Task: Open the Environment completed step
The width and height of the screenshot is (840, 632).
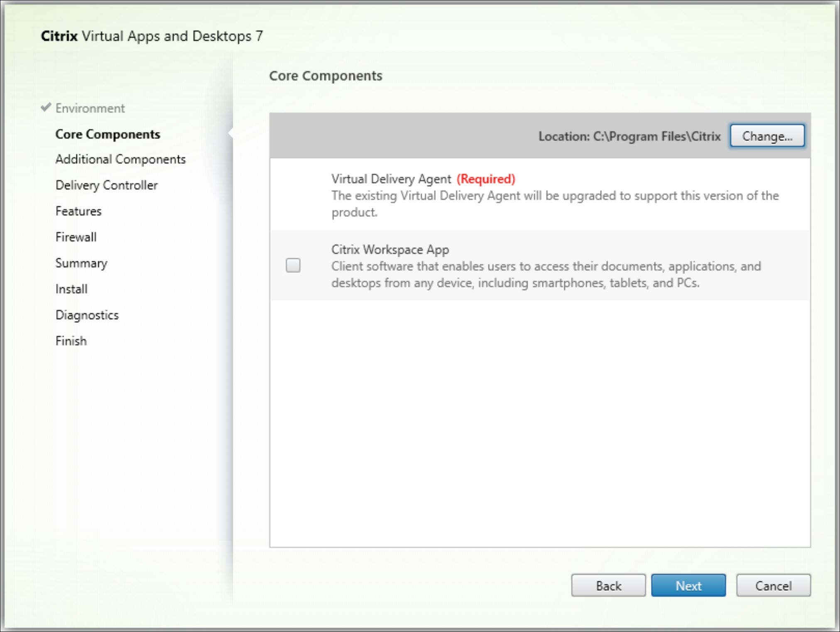Action: pos(90,108)
